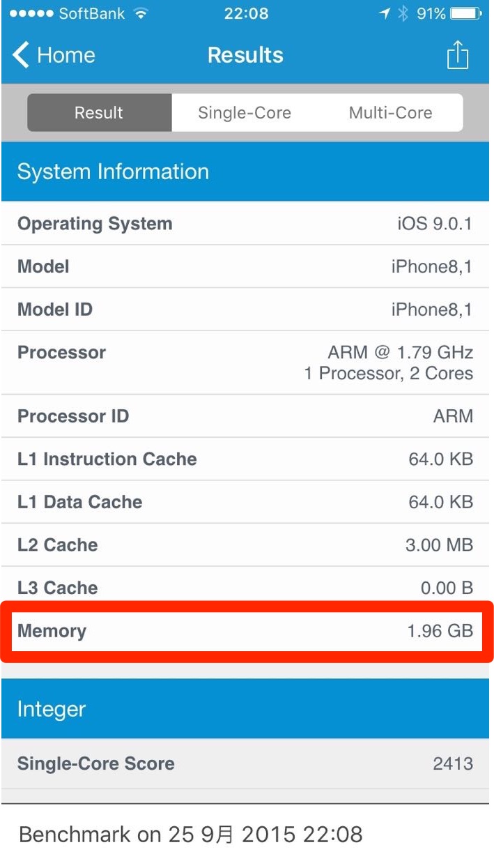This screenshot has width=494, height=868.
Task: Go back to Home
Action: 65,55
